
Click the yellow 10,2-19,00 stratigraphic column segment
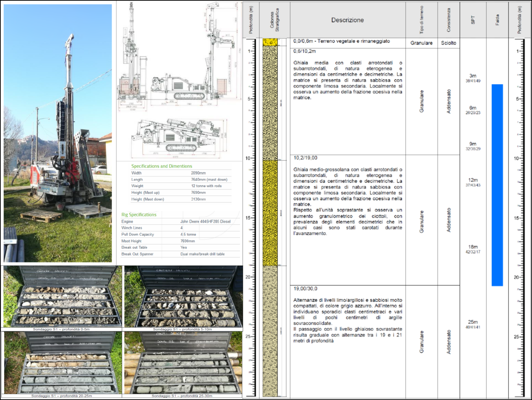pyautogui.click(x=270, y=213)
